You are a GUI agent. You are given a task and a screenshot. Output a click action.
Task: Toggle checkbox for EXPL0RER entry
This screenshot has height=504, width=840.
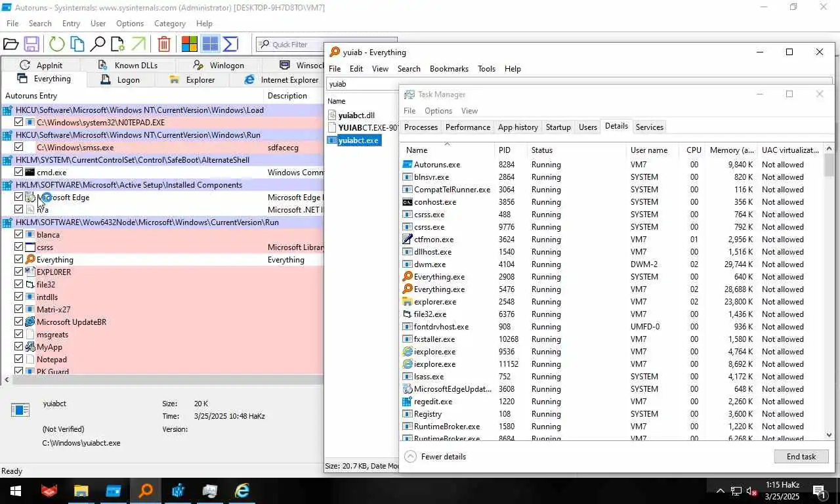point(19,272)
